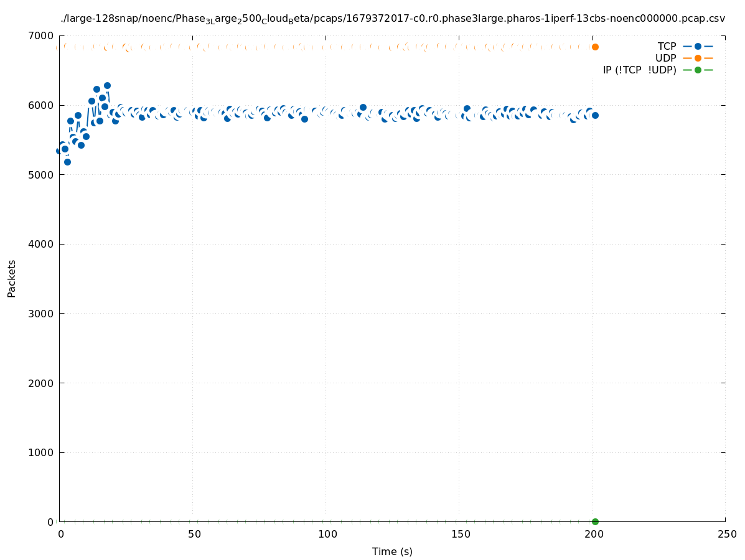745x560 pixels.
Task: Toggle the IP (!TCP !UDP) legend label
Action: point(639,70)
